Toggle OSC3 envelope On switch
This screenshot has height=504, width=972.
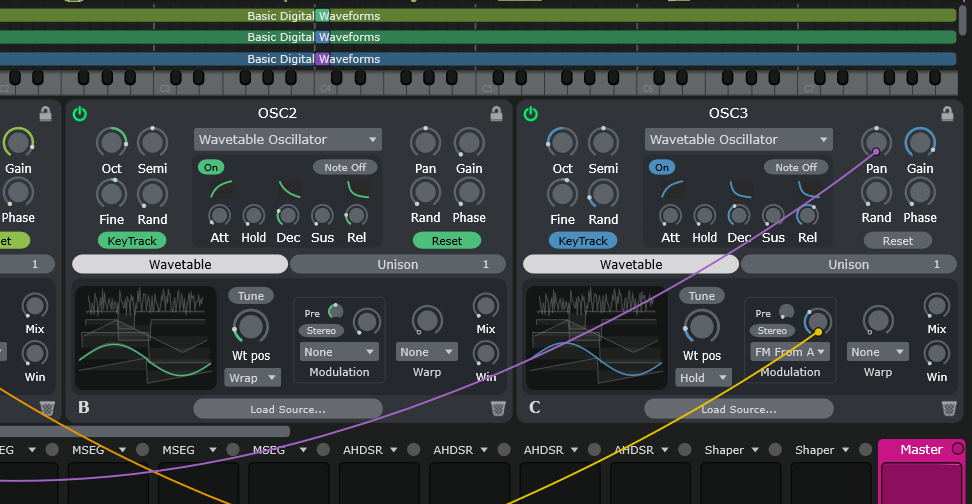[662, 167]
